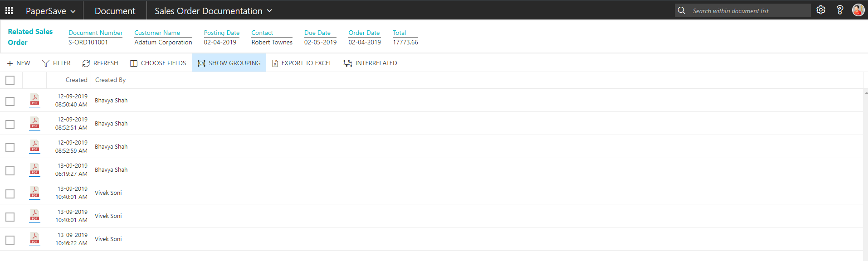
Task: Sort by the Created column header
Action: (76, 80)
